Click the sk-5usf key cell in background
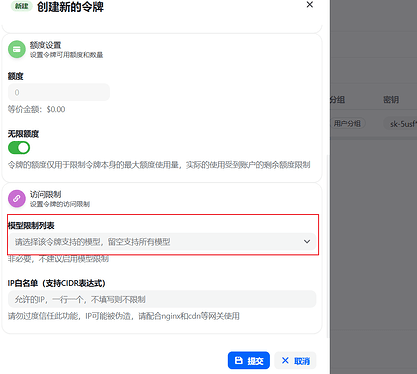 401,124
